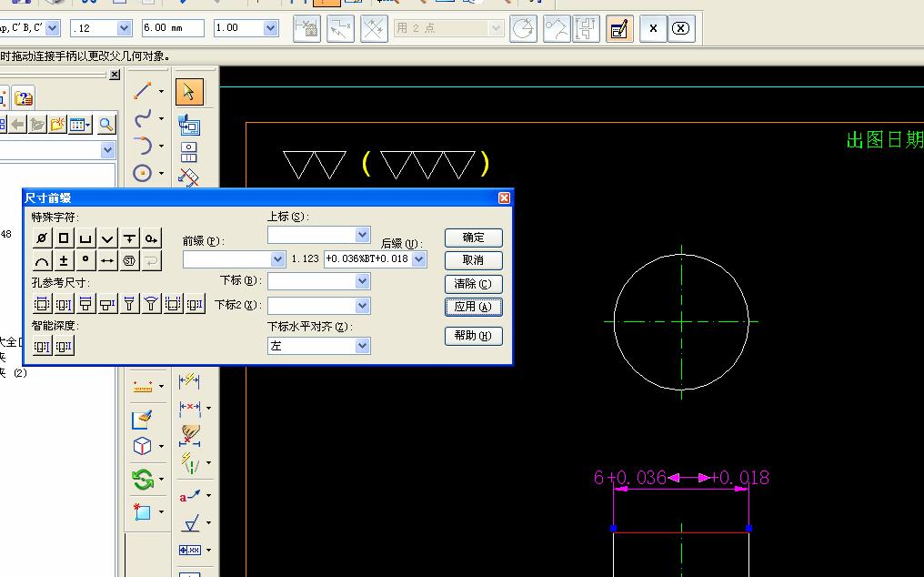The width and height of the screenshot is (924, 577).
Task: Click the 6.00 mm dimension value field
Action: (173, 28)
